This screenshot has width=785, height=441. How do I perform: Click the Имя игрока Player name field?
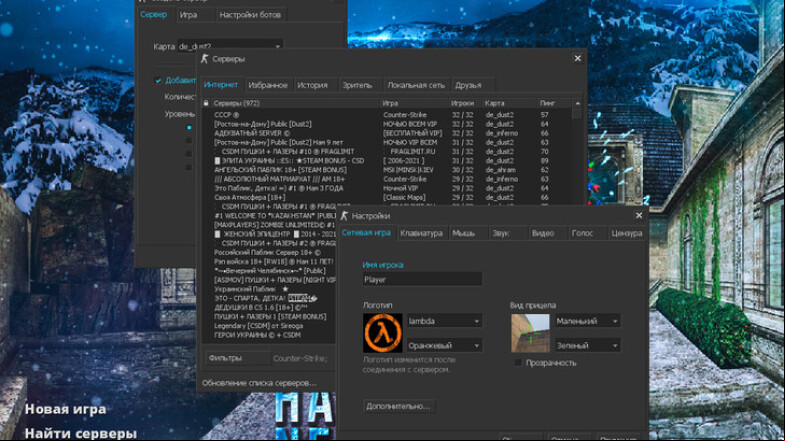pyautogui.click(x=422, y=279)
